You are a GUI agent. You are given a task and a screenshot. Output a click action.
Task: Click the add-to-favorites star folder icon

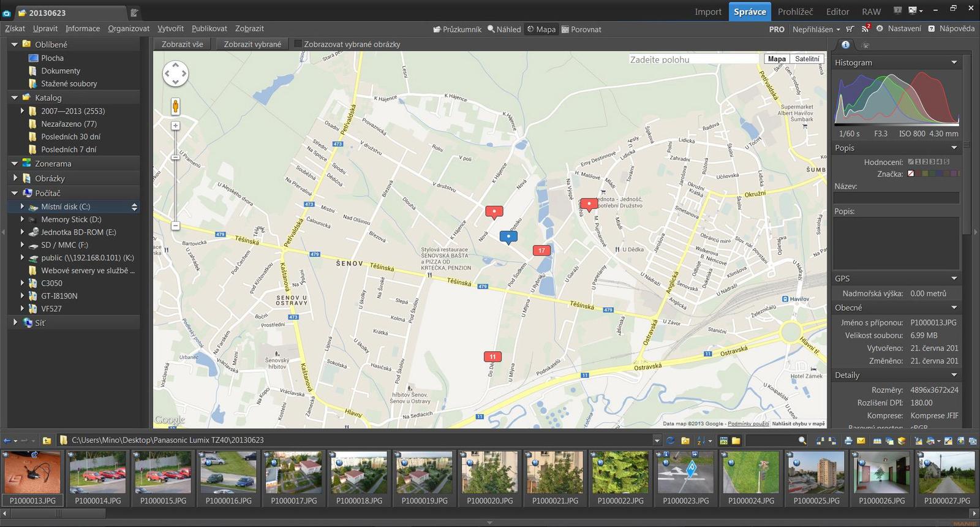(x=685, y=441)
